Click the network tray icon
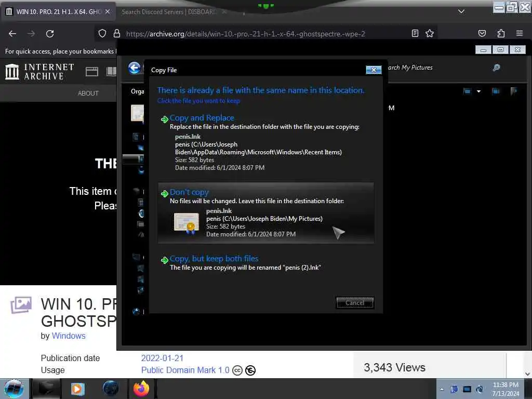532x399 pixels. [x=467, y=389]
